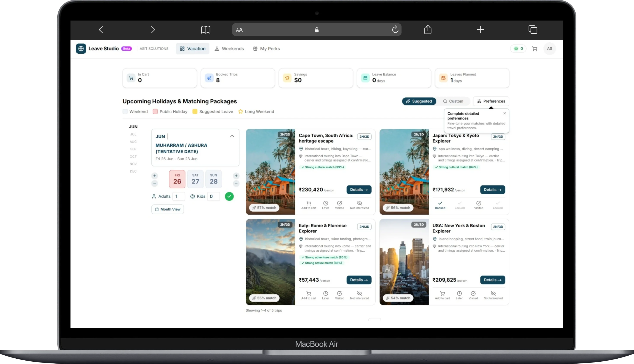Viewport: 634px width, 364px height.
Task: Click the Weekend legend color swatch
Action: click(x=125, y=112)
